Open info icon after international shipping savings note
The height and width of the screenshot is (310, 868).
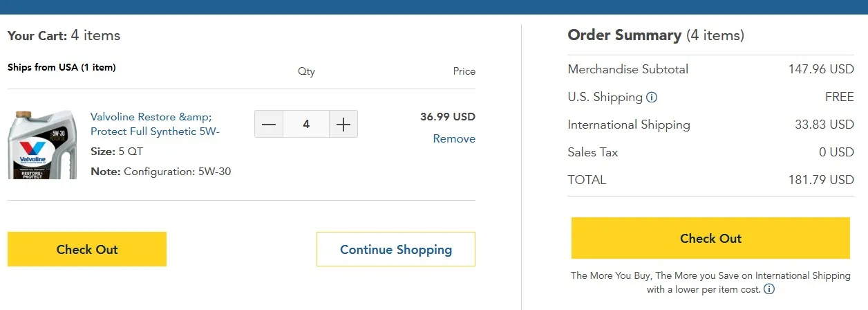coord(769,289)
